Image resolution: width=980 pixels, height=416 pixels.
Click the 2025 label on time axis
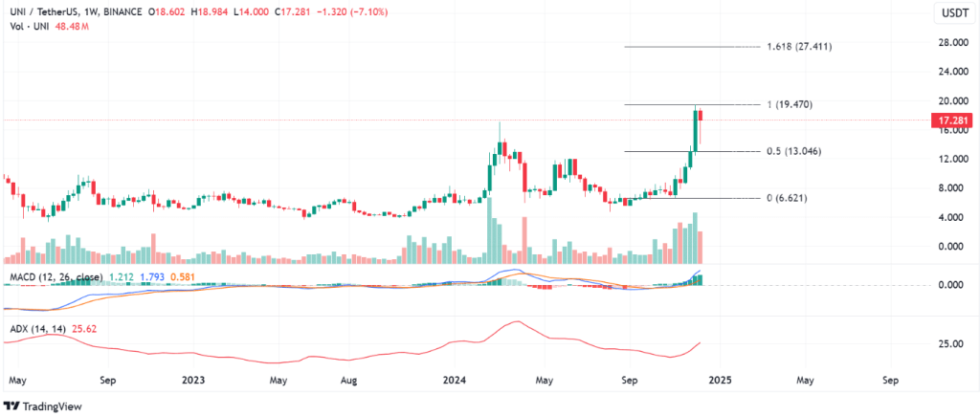click(x=718, y=379)
